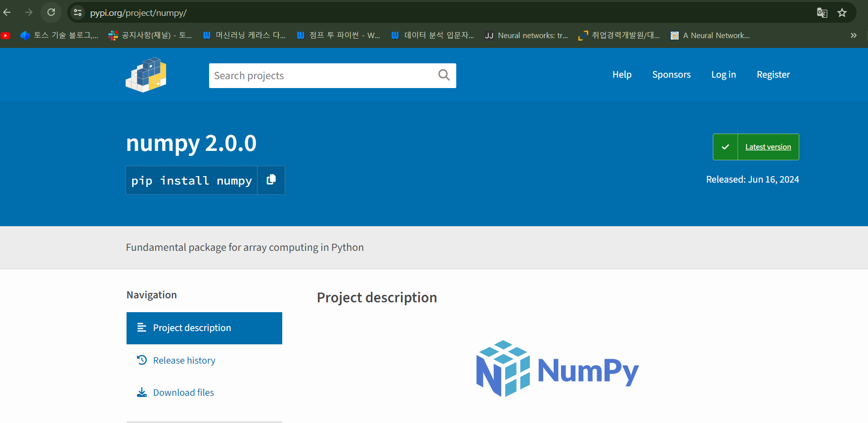Click the URL pypi.org/project/numpy/ in address bar

click(x=138, y=13)
